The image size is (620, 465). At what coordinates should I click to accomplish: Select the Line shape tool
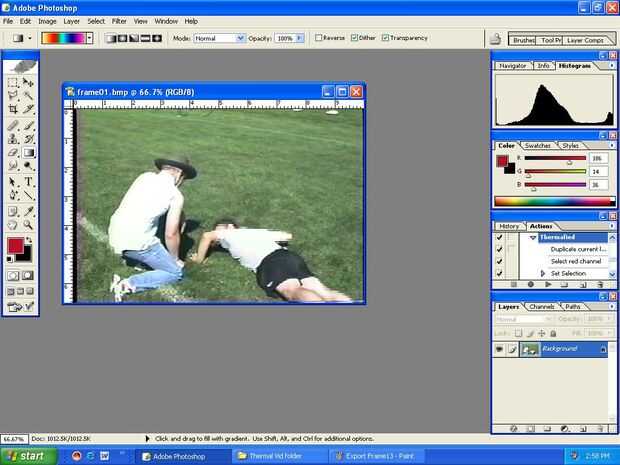28,195
